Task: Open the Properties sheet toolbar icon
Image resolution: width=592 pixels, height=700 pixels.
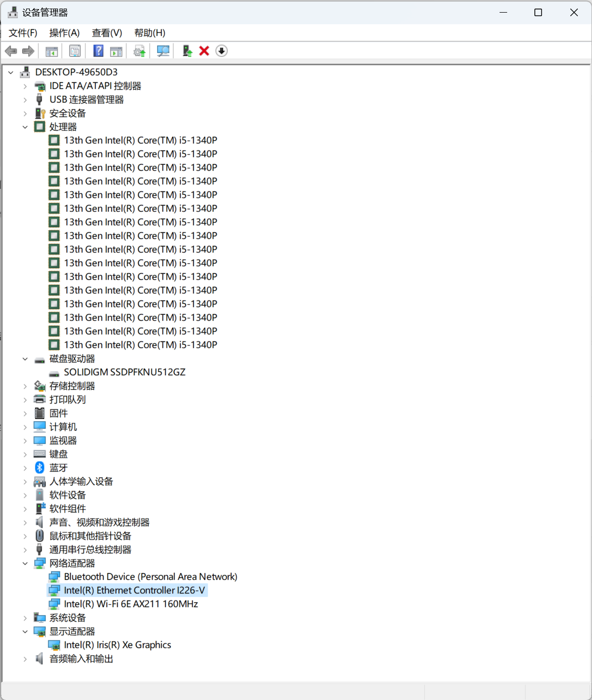Action: pos(75,51)
